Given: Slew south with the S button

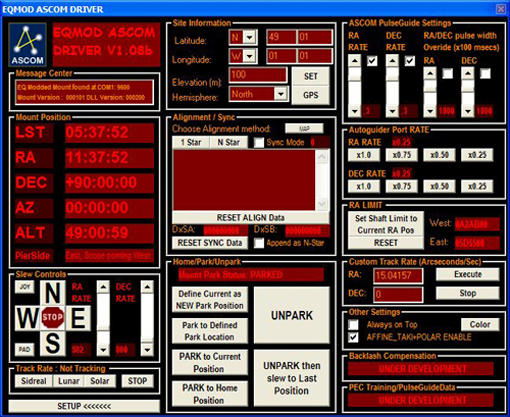Looking at the screenshot, I should pyautogui.click(x=52, y=343).
